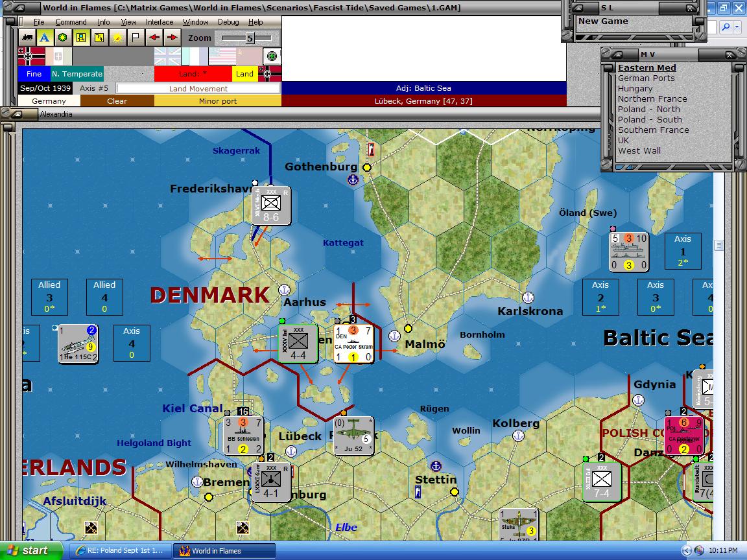Open the Info menu
Image resolution: width=747 pixels, height=560 pixels.
103,22
